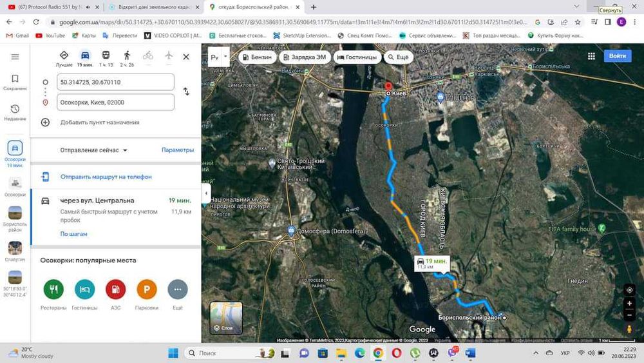The width and height of the screenshot is (644, 363).
Task: Open the Карты bookmark
Action: point(84,35)
